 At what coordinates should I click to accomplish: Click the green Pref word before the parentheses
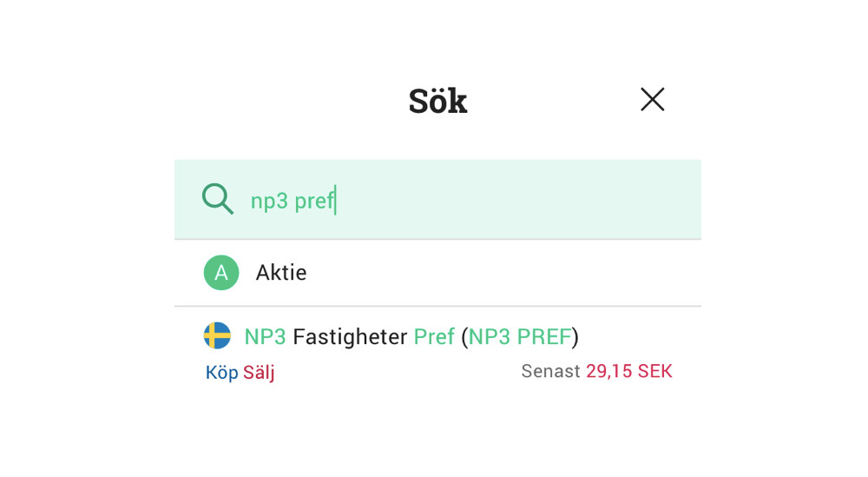click(434, 336)
